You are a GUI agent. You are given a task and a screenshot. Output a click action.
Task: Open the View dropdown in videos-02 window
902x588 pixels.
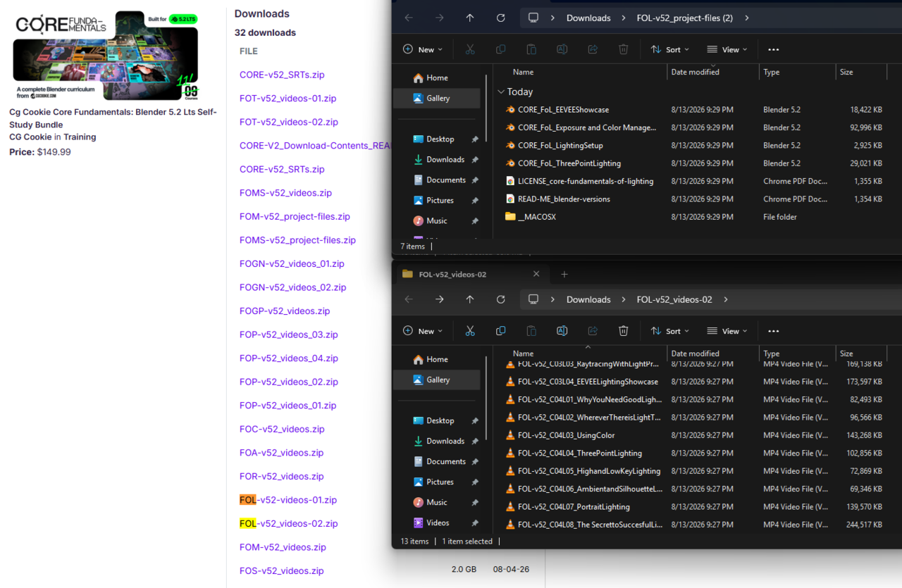[x=727, y=331]
